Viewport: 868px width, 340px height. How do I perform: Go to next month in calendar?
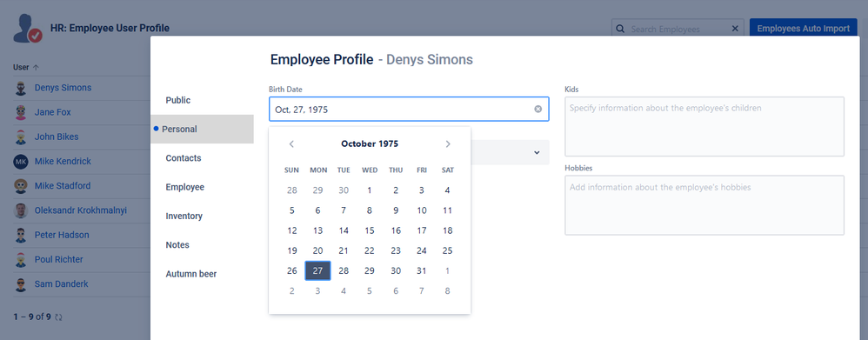[448, 144]
